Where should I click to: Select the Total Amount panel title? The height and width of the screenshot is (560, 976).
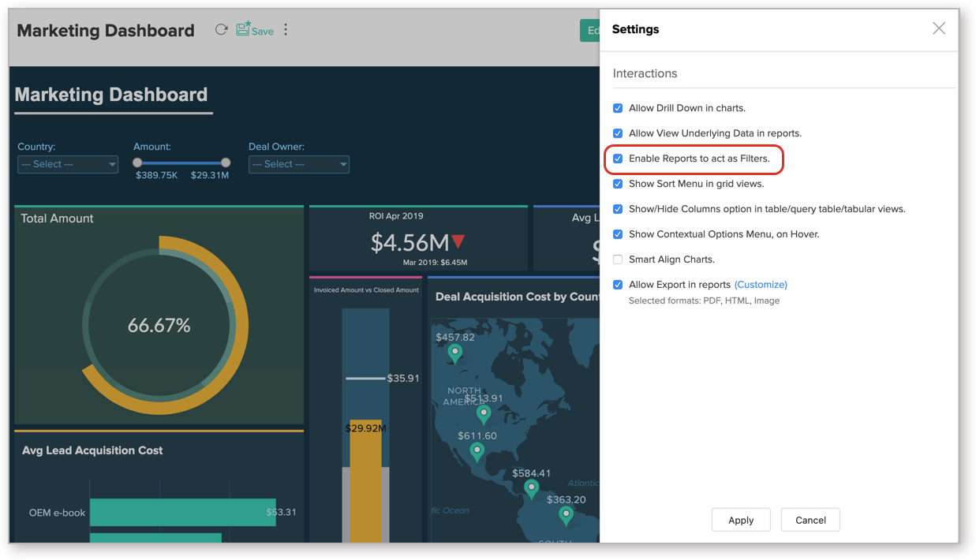(x=57, y=218)
